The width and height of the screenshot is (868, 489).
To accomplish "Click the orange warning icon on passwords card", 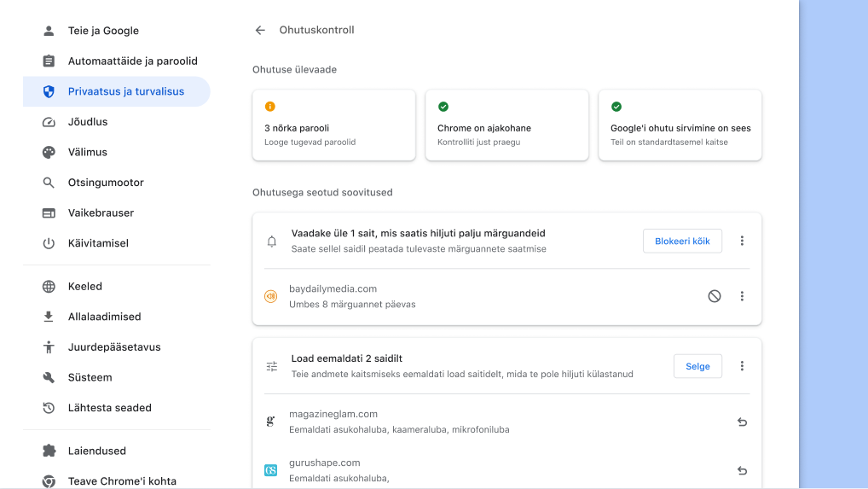I will (270, 107).
